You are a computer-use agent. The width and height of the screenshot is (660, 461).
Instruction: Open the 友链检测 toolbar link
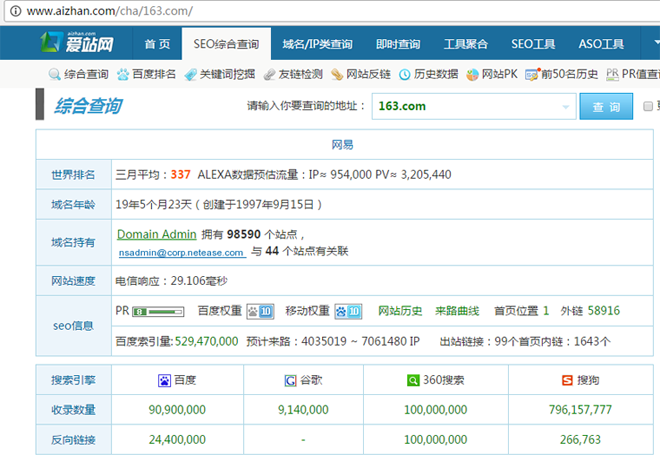pyautogui.click(x=301, y=75)
